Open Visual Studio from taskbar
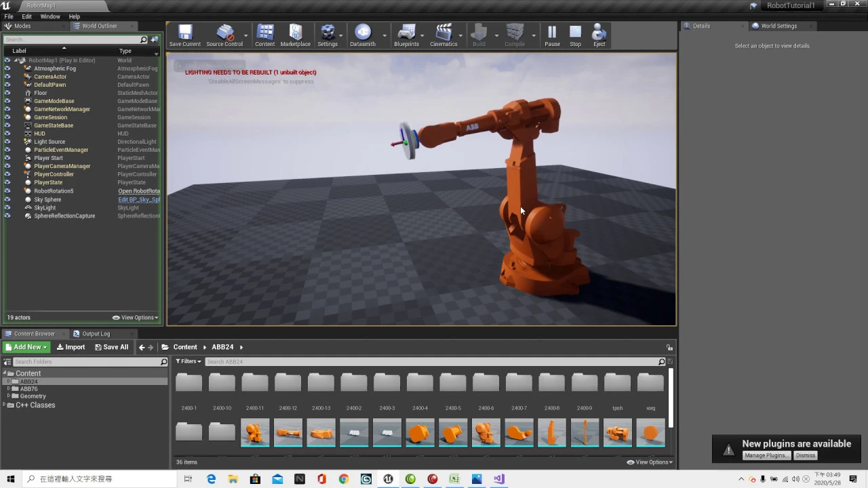This screenshot has height=488, width=868. [498, 479]
